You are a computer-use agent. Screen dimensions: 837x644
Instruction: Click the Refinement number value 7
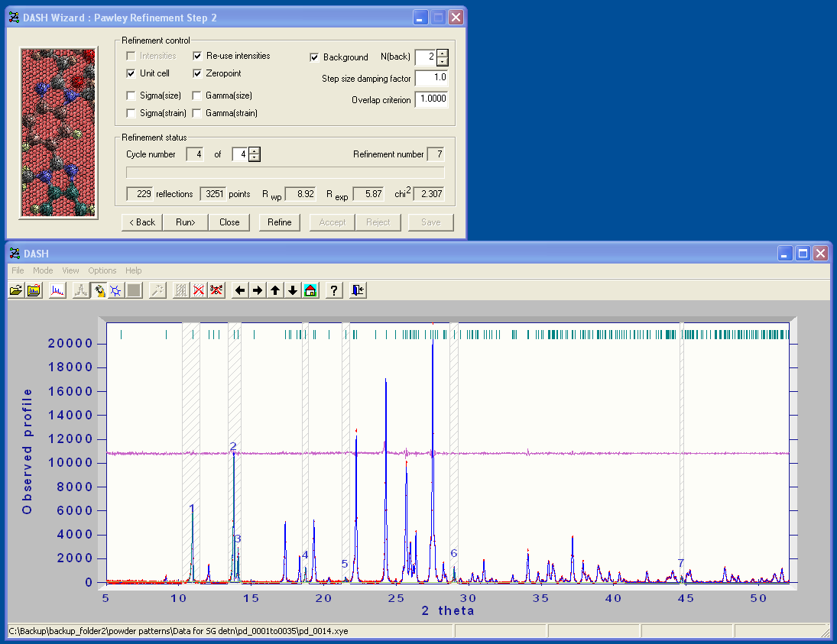pyautogui.click(x=436, y=155)
